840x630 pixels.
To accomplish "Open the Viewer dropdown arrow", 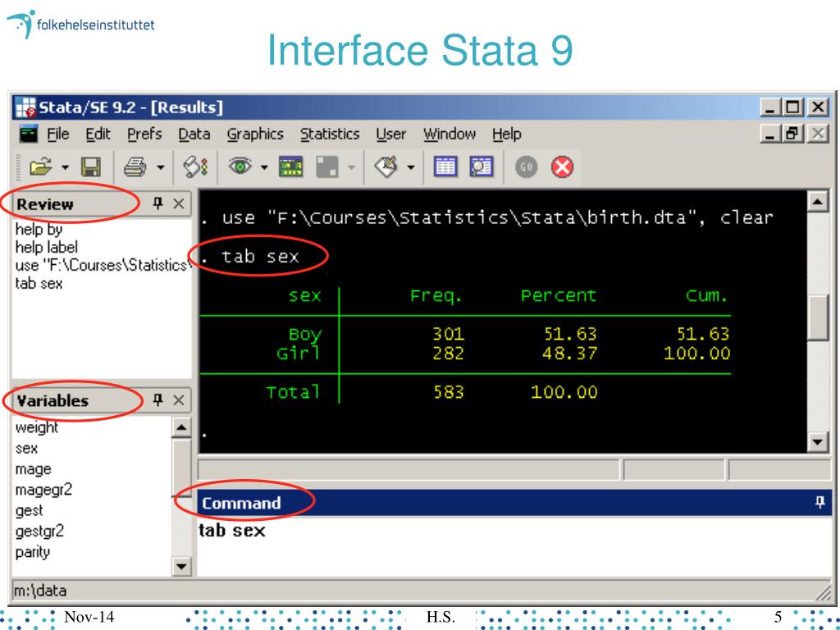I will [x=264, y=167].
